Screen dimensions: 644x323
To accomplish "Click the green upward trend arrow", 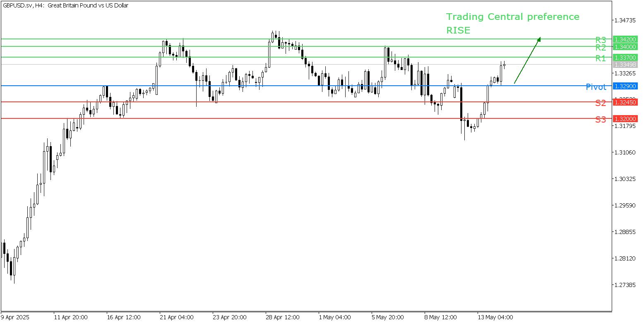I will [527, 60].
